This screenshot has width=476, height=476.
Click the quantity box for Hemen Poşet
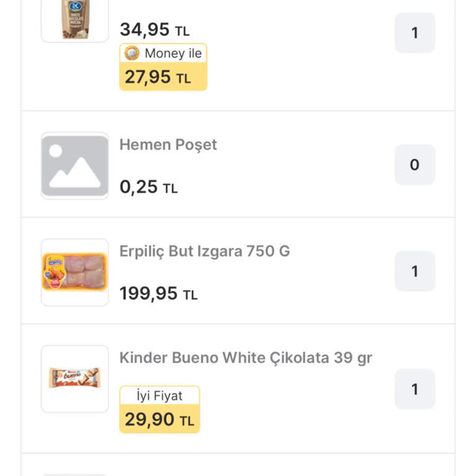point(415,165)
